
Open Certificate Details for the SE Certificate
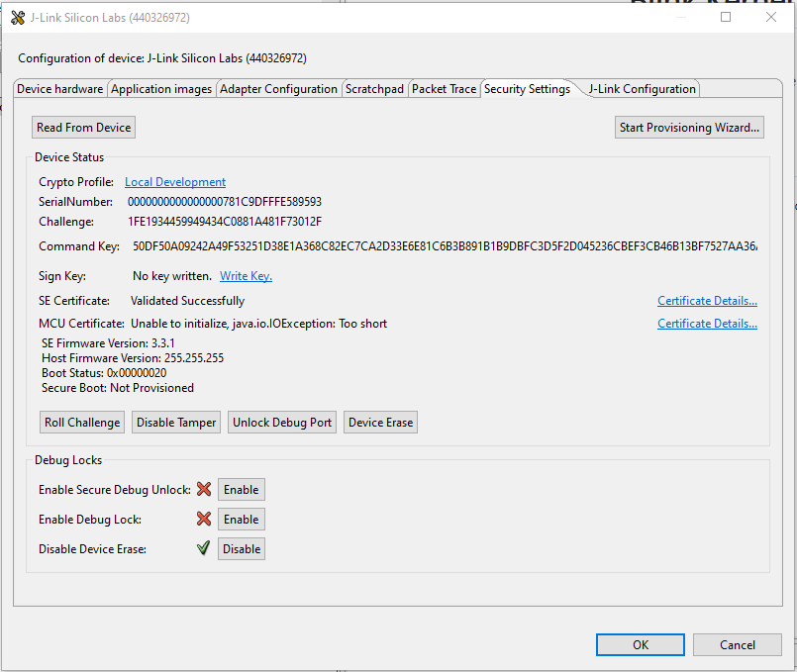coord(707,300)
